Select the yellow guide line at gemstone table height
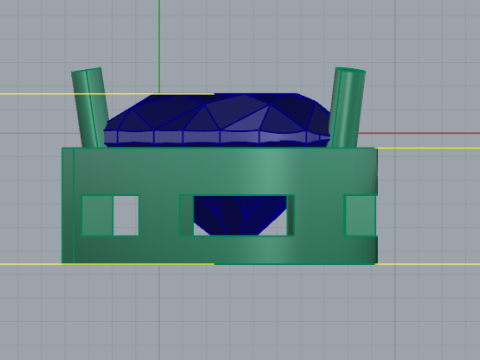This screenshot has width=480, height=360. [x=107, y=94]
